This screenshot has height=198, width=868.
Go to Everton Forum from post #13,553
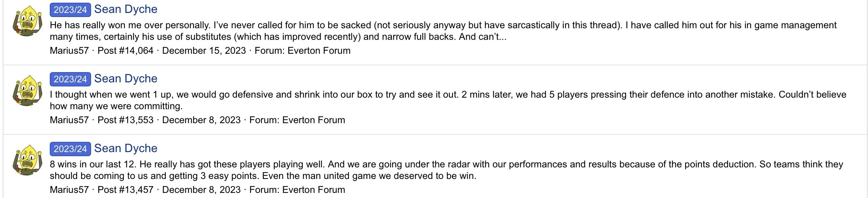pyautogui.click(x=313, y=120)
